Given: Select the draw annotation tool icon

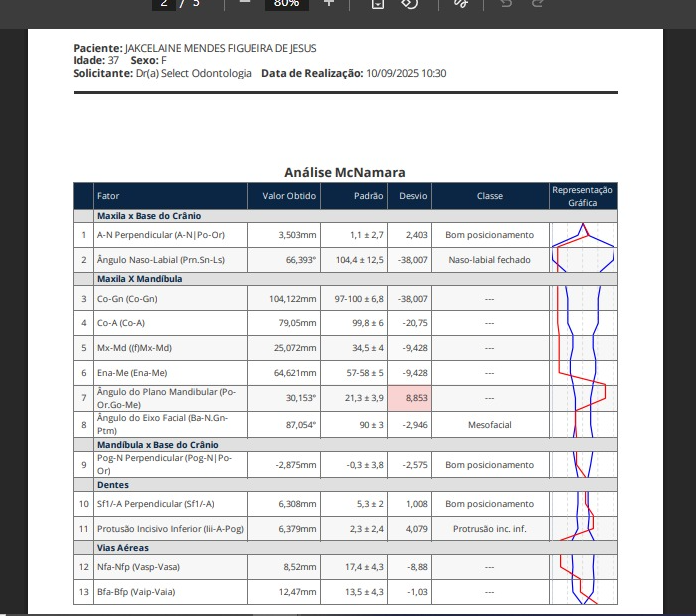Looking at the screenshot, I should (461, 3).
